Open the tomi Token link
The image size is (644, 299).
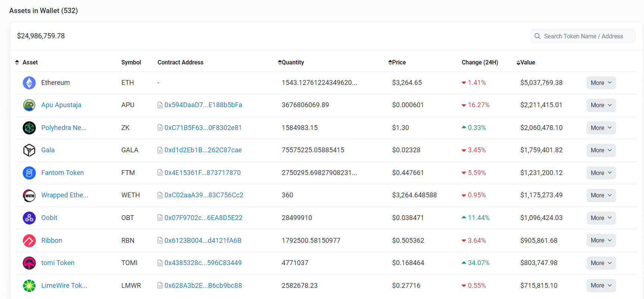(x=58, y=263)
